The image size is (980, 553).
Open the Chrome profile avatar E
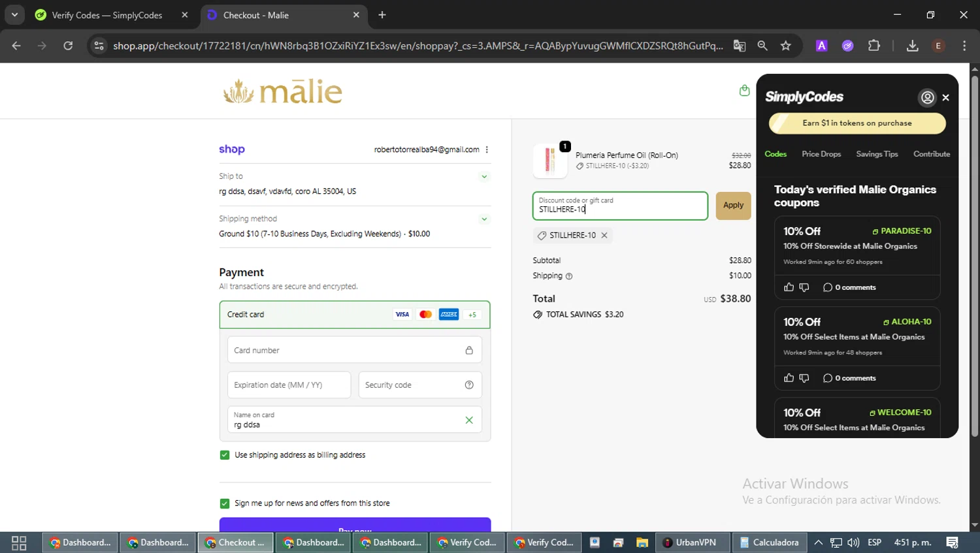point(938,46)
